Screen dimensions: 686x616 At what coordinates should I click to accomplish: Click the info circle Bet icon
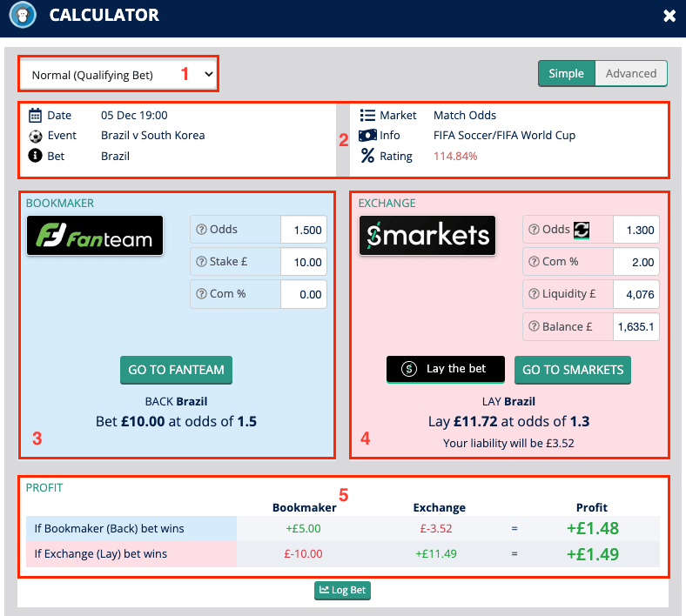(35, 155)
